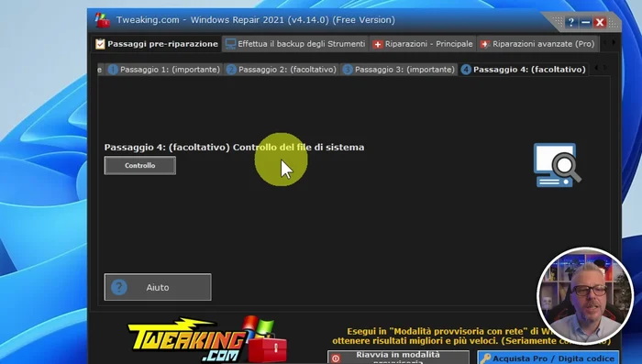Image resolution: width=642 pixels, height=364 pixels.
Task: Switch to Effettua il backup degli Strumenti tab
Action: pos(295,44)
